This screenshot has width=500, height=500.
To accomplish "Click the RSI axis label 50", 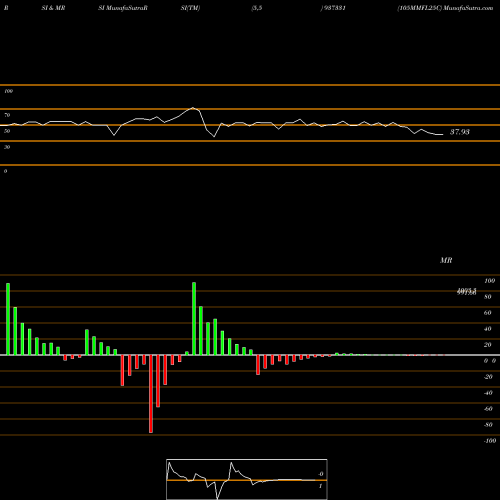I will point(7,131).
